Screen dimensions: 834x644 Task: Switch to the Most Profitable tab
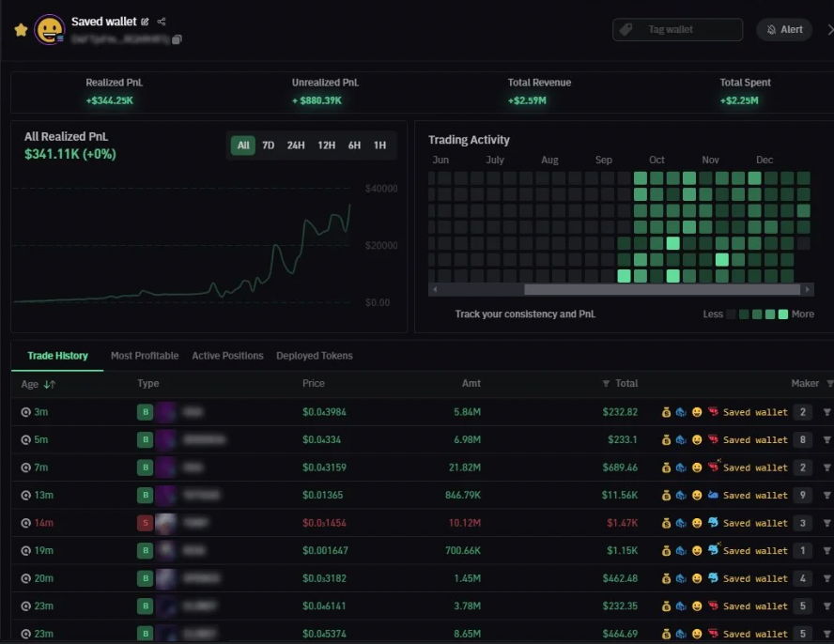pos(144,356)
